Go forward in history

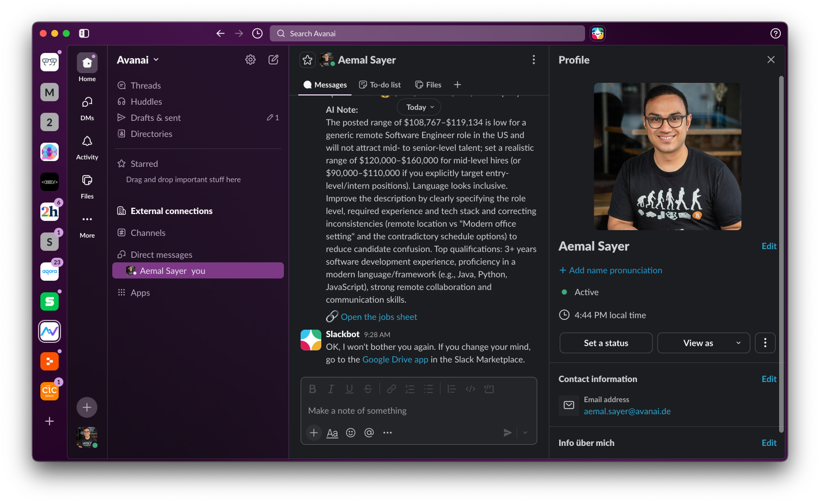pos(239,33)
